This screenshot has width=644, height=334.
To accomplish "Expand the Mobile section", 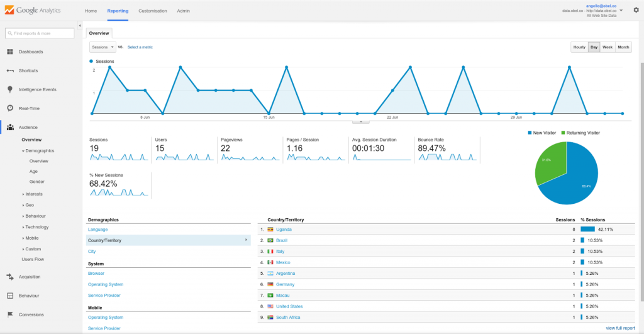I will point(23,238).
